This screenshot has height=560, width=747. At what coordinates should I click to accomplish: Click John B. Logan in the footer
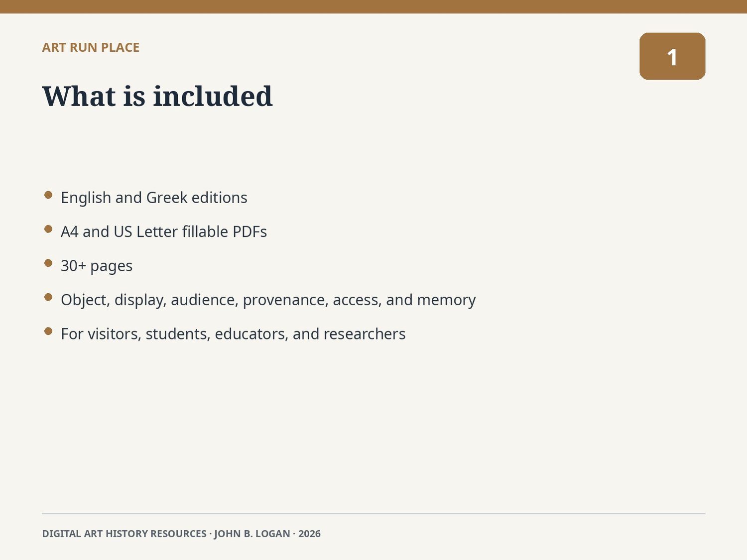[x=252, y=534]
